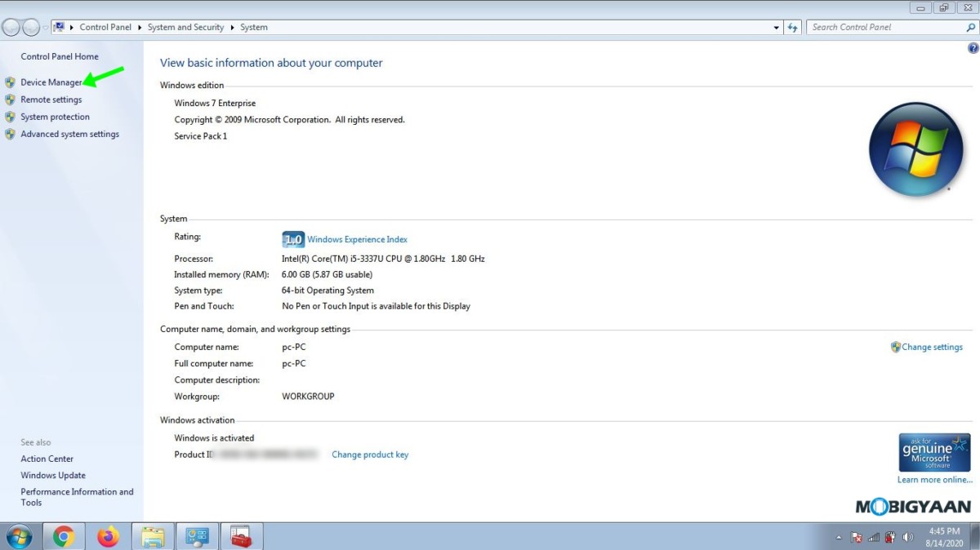The width and height of the screenshot is (980, 550).
Task: Launch Firefox from the taskbar
Action: point(108,536)
